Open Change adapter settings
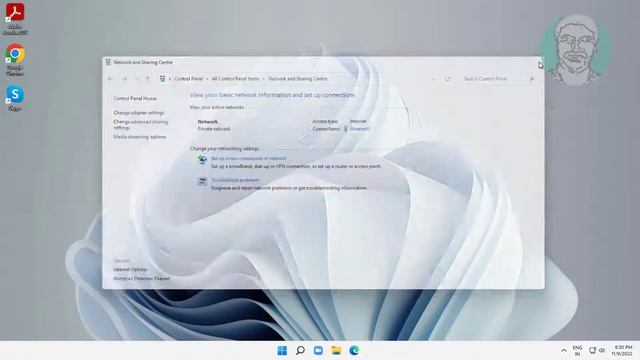 (139, 113)
